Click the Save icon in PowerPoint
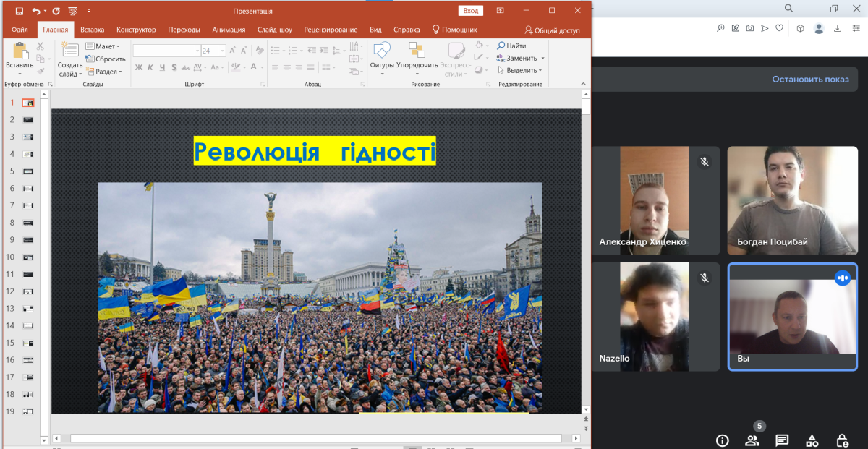The image size is (868, 449). (x=19, y=11)
